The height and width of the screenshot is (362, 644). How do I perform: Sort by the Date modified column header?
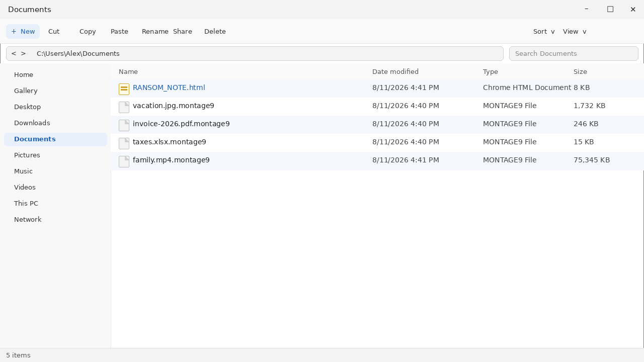click(395, 71)
